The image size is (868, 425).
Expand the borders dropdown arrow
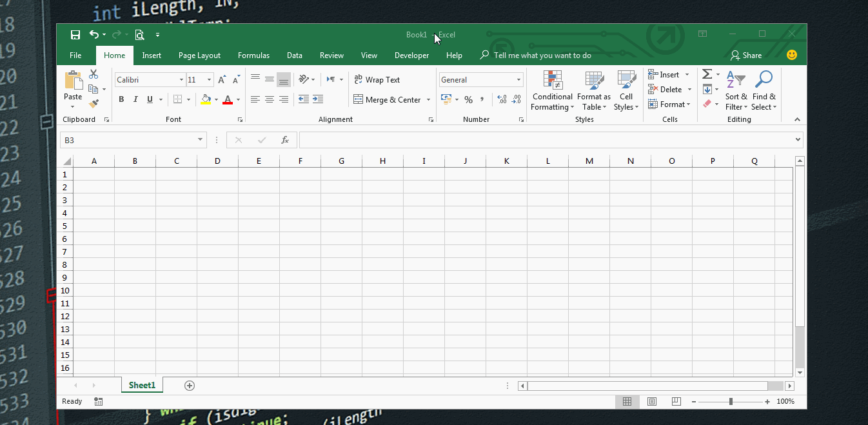tap(189, 100)
